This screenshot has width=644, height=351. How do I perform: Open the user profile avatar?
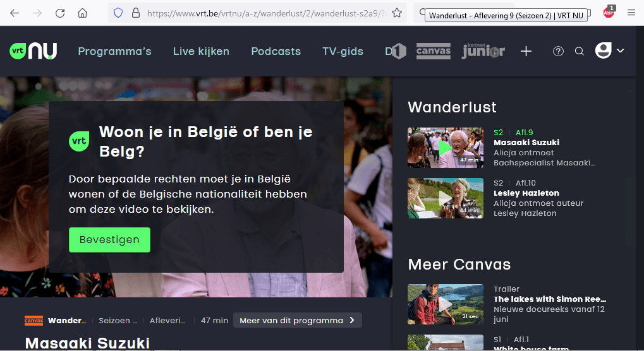tap(604, 51)
